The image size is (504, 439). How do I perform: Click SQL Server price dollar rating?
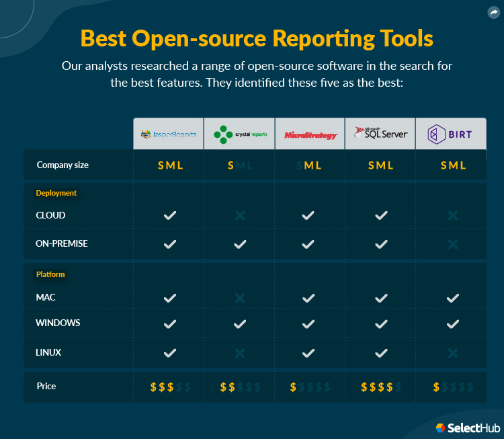(381, 387)
